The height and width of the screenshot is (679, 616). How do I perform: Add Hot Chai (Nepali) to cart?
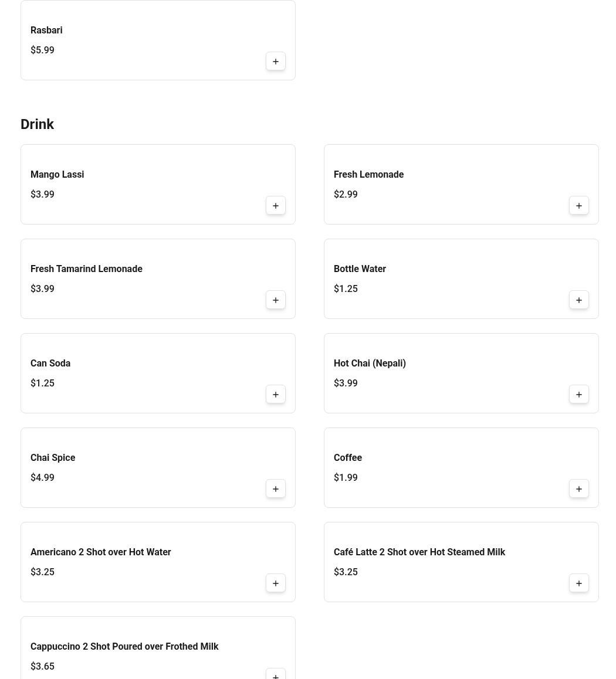tap(578, 394)
